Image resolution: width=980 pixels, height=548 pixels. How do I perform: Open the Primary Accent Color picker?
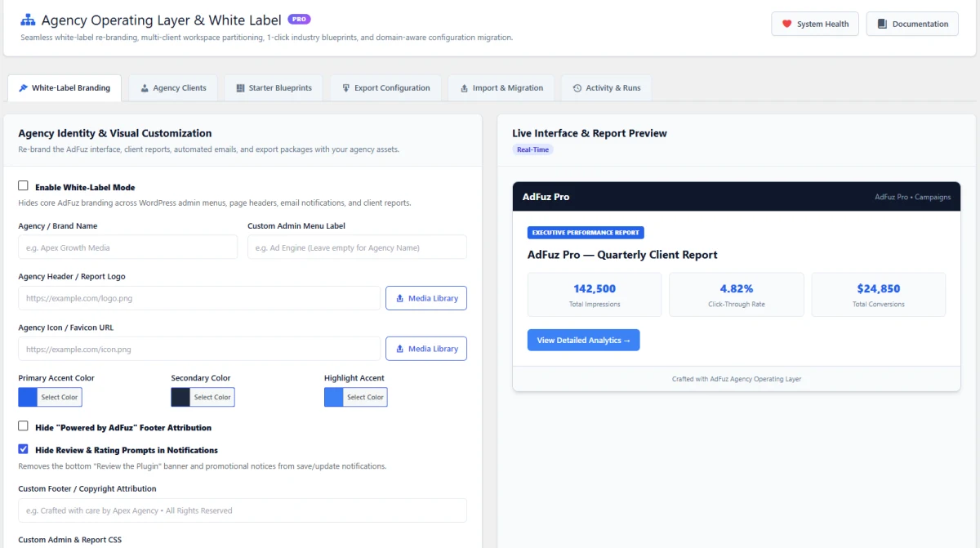coord(50,397)
